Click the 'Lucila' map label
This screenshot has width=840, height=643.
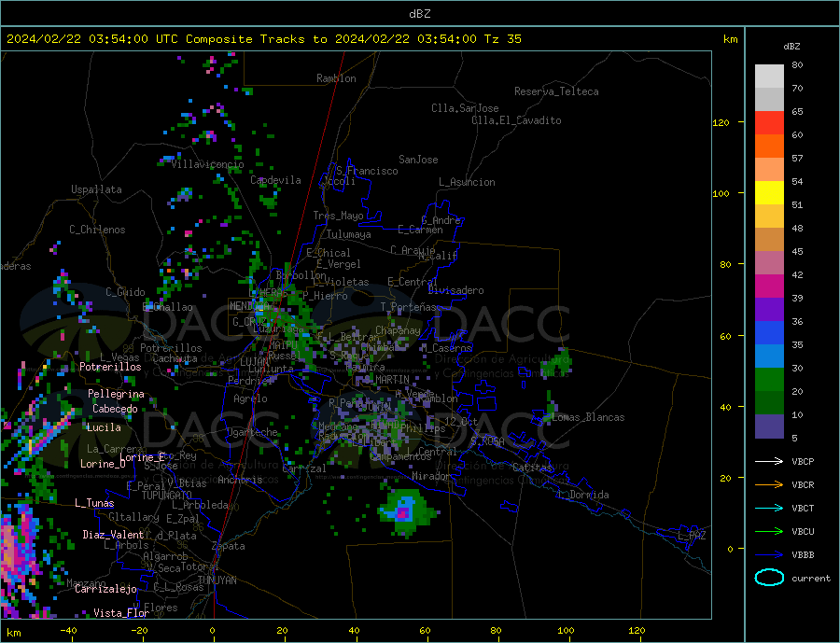[104, 427]
